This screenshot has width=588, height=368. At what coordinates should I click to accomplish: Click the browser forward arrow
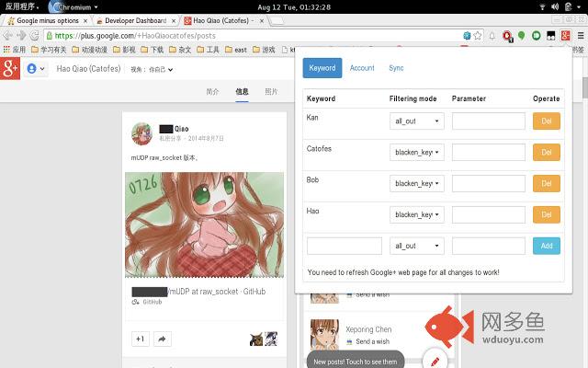coord(21,36)
